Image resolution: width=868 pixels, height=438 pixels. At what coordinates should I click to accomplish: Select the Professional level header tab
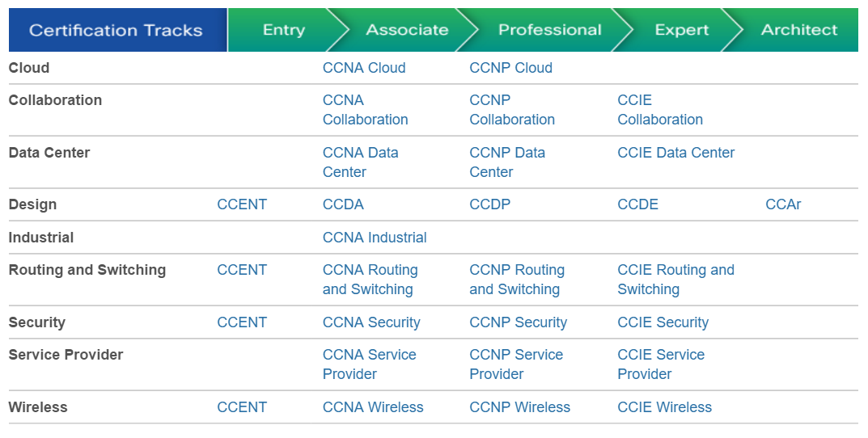click(x=550, y=30)
